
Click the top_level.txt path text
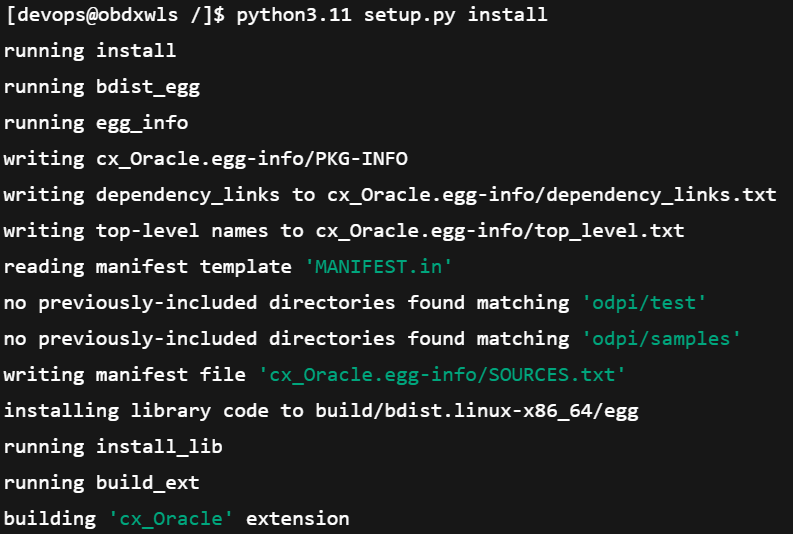point(500,231)
